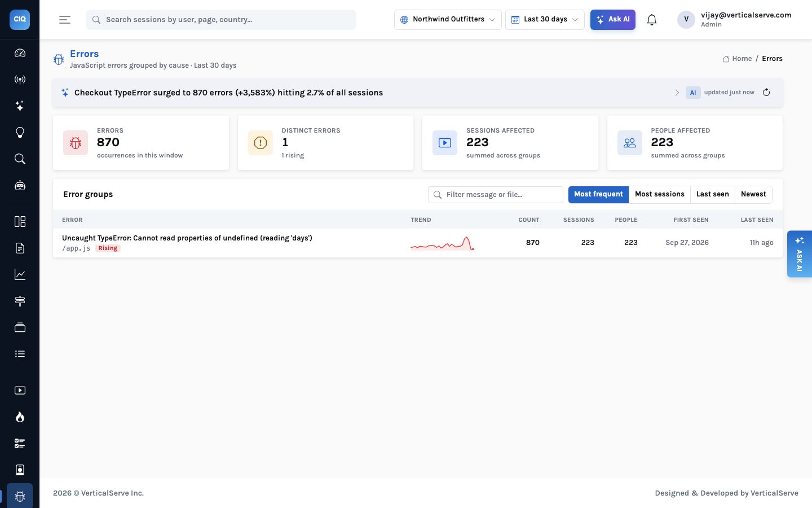Click the SESSIONS column header
The width and height of the screenshot is (812, 508).
(579, 220)
